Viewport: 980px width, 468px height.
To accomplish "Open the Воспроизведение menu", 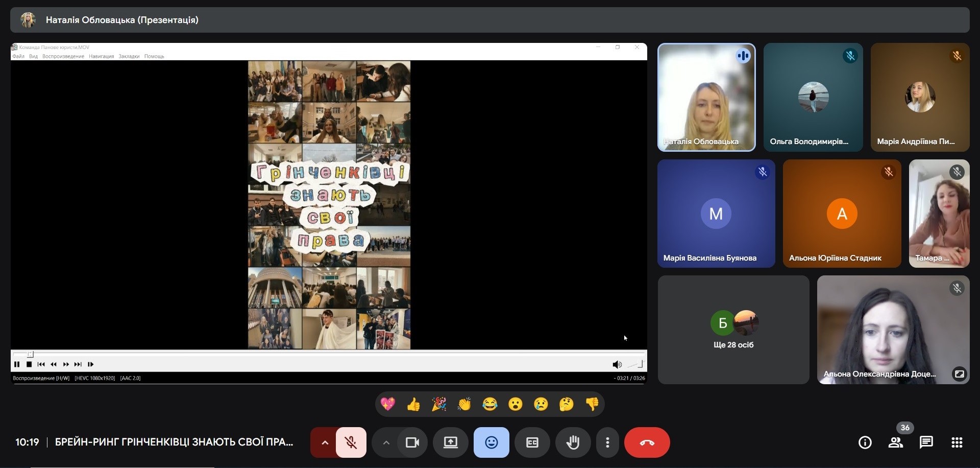I will [x=63, y=56].
